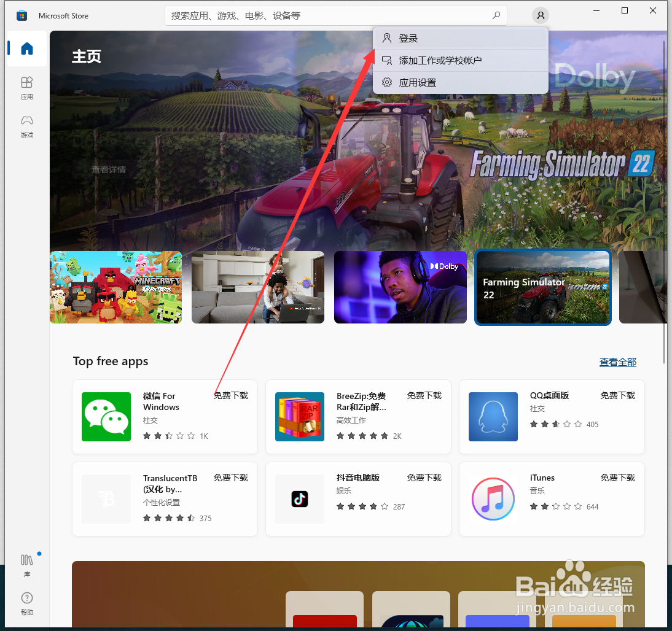Click the QQ penguin app icon
672x631 pixels.
click(493, 416)
